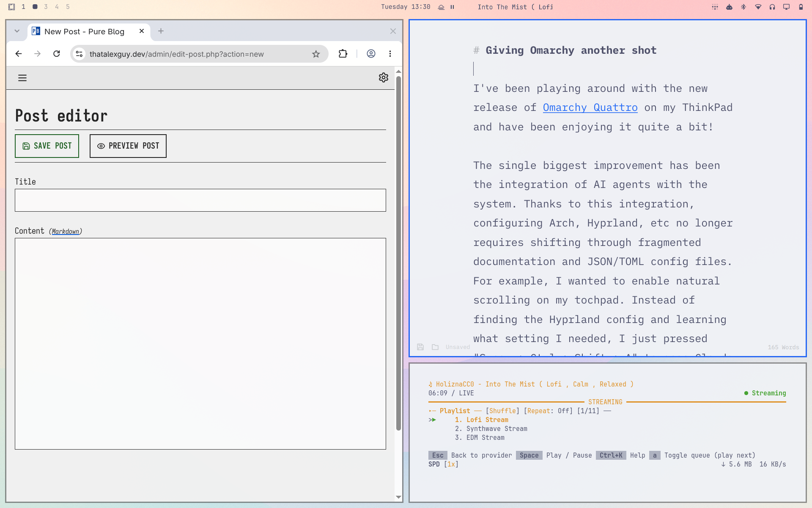Reload the New Post page
Viewport: 812px width, 508px height.
[x=57, y=54]
